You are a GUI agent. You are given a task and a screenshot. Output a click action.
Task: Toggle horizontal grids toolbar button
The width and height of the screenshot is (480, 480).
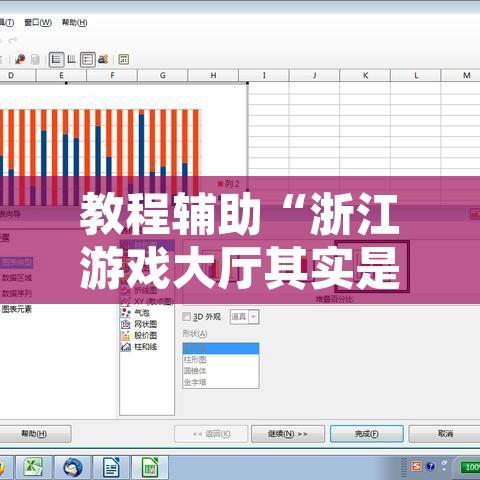(x=56, y=60)
